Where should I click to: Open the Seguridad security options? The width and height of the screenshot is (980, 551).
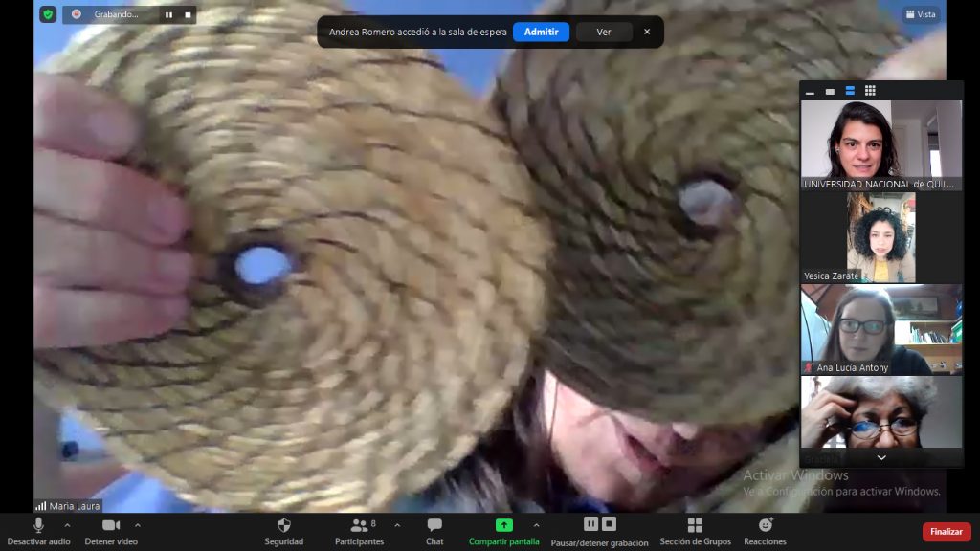[283, 531]
